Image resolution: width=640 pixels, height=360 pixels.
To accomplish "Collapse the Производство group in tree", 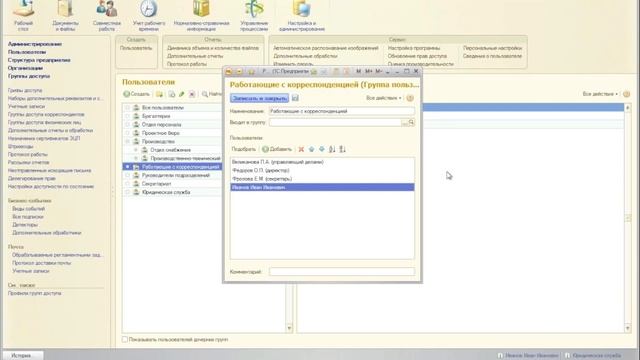I will pos(127,141).
